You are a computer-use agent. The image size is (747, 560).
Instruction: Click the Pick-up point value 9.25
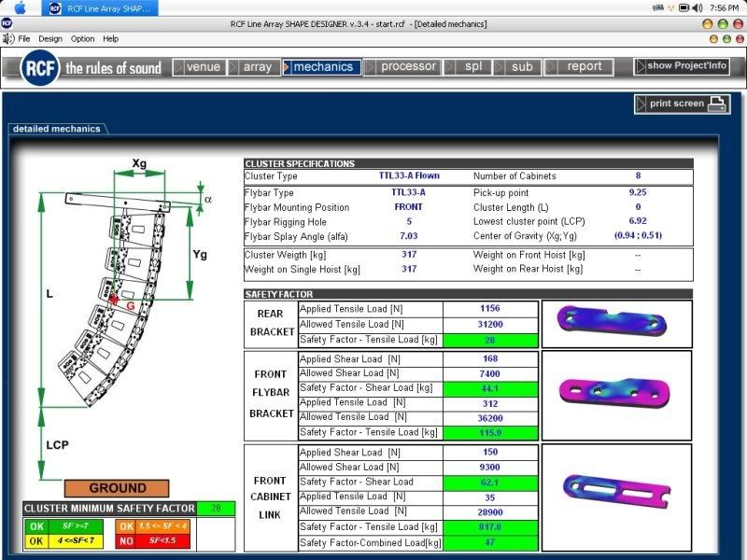tap(638, 192)
